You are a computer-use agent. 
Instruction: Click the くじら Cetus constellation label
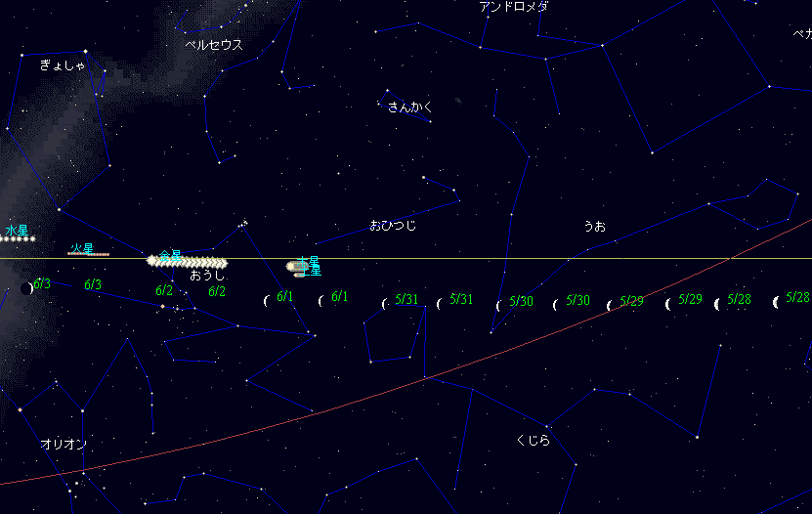pyautogui.click(x=533, y=440)
